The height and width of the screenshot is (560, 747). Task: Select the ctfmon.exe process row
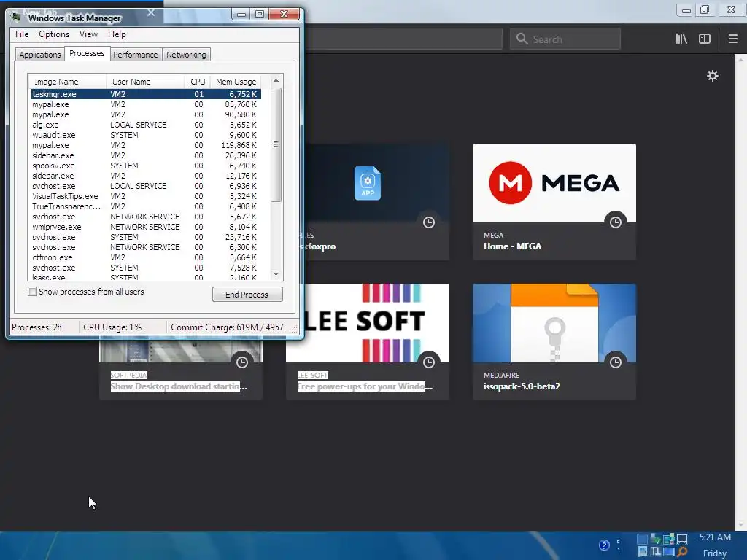click(x=146, y=257)
